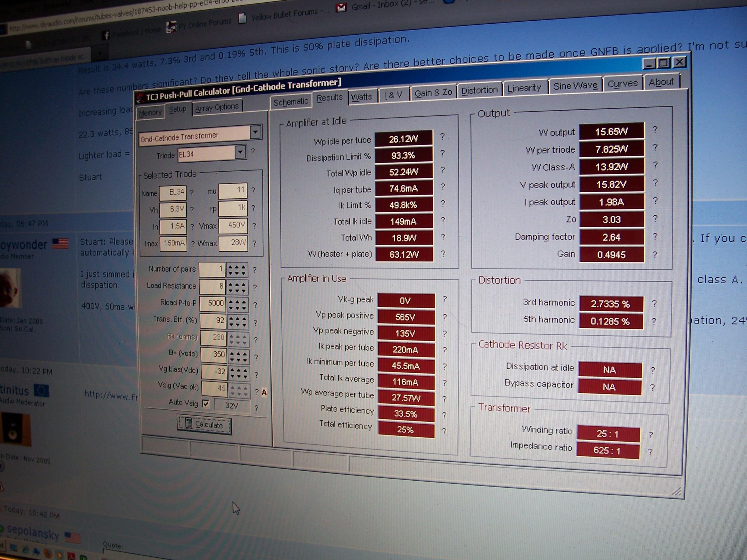Open the About tab
Screen dimensions: 747x560
click(661, 81)
